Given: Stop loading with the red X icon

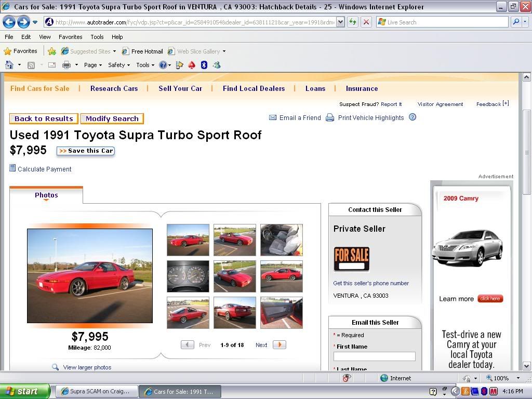Looking at the screenshot, I should coord(366,22).
